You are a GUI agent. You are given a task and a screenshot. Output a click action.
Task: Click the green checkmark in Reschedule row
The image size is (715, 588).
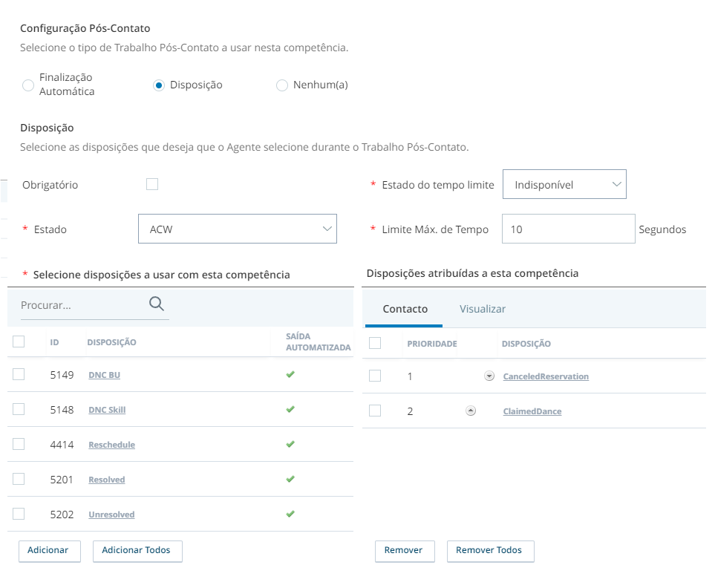coord(290,443)
